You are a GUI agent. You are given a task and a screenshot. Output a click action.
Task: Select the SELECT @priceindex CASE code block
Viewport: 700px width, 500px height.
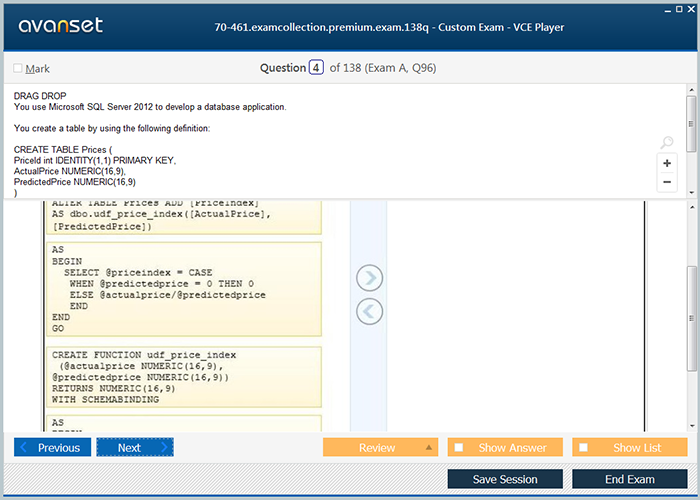[x=184, y=289]
